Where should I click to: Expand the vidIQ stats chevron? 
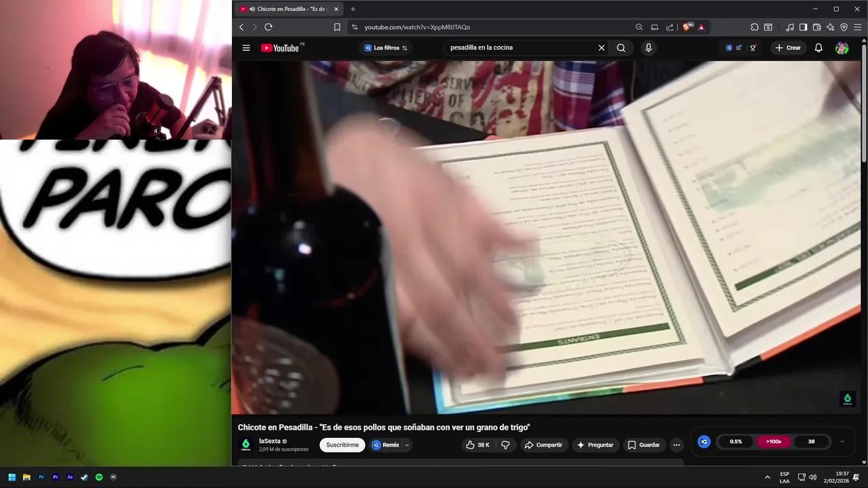click(x=842, y=441)
